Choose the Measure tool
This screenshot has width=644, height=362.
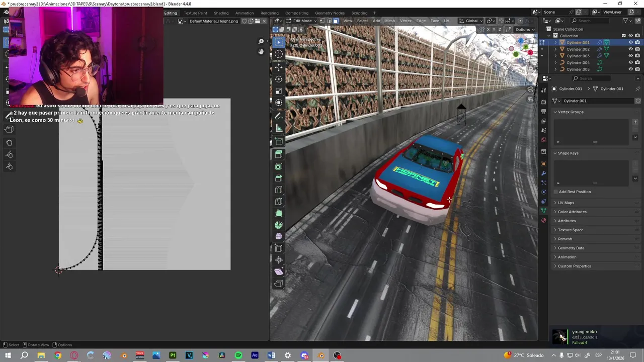tap(279, 128)
